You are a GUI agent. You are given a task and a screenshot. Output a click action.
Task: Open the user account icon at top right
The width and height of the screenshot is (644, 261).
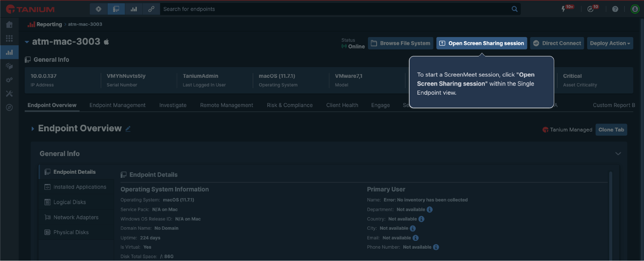tap(635, 9)
